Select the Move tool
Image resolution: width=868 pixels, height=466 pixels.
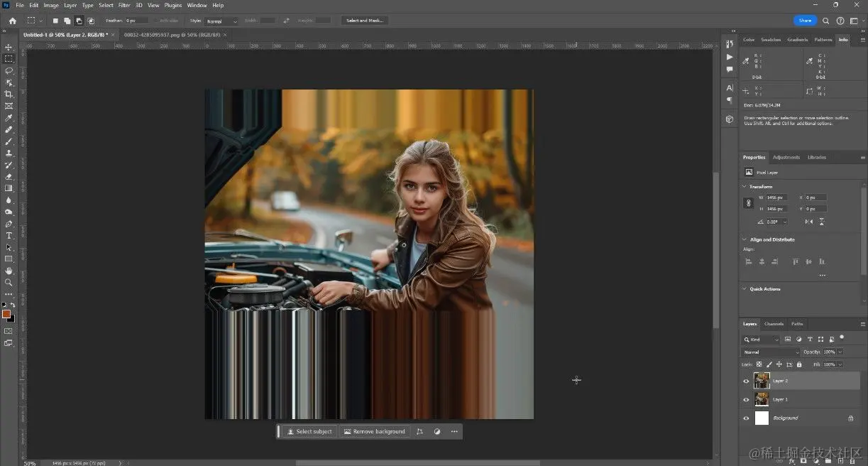tap(9, 47)
